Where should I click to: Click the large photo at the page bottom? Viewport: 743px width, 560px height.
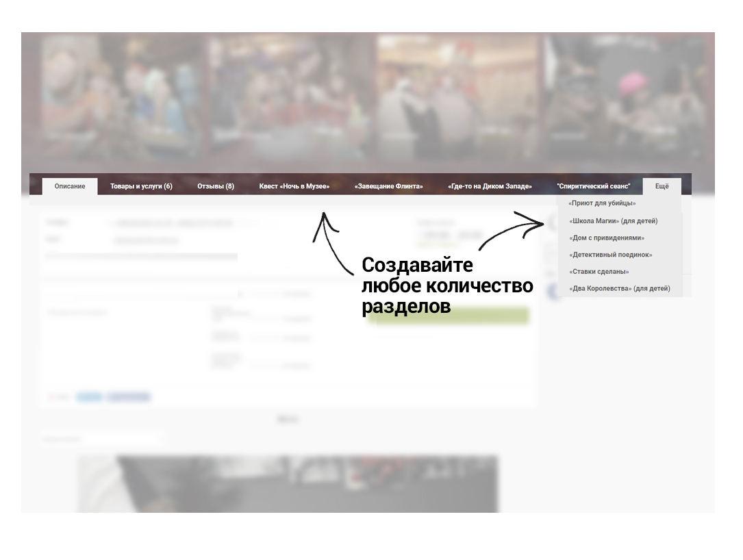[x=288, y=483]
